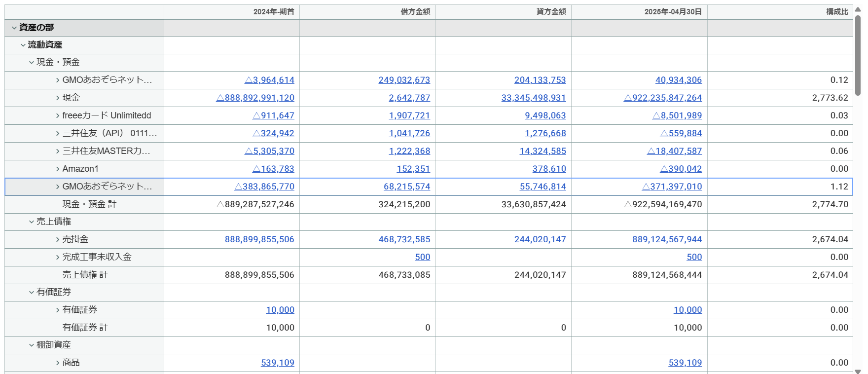Expand the 売掛金 row
Screen dimensions: 868x374
click(x=58, y=239)
